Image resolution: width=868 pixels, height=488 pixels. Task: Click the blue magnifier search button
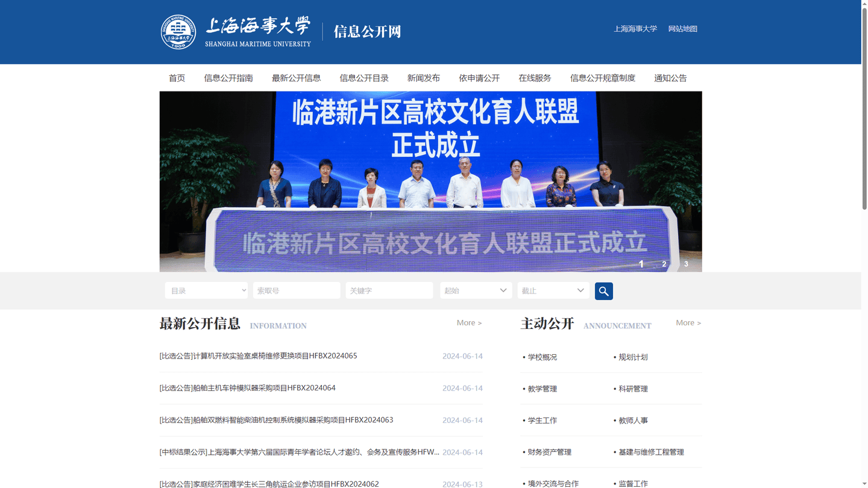[604, 291]
